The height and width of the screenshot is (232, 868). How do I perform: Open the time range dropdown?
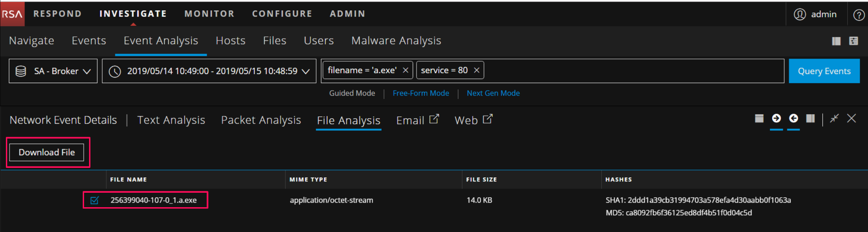(x=209, y=71)
